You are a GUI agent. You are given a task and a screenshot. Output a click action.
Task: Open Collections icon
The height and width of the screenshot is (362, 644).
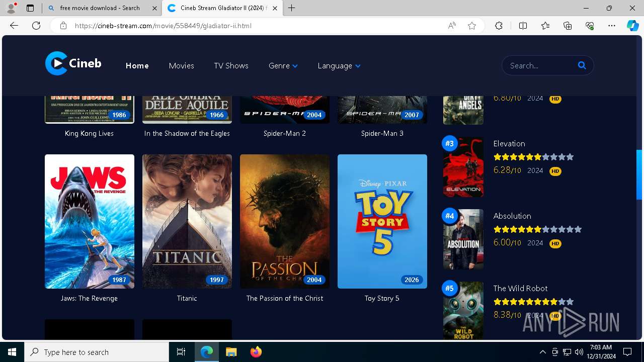click(x=568, y=26)
